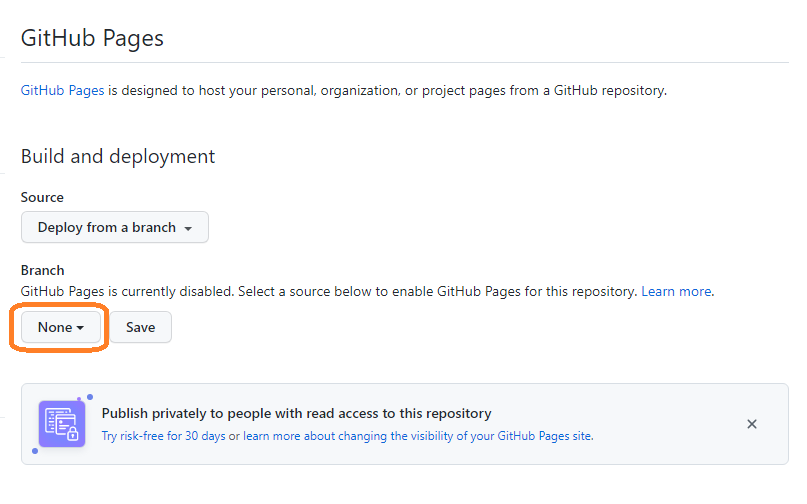Viewport: 807px width, 504px height.
Task: Click the designed to host description sentence
Action: [x=387, y=91]
